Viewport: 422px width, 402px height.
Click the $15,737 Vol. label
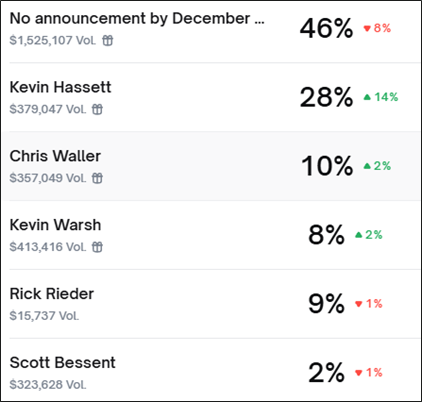44,316
